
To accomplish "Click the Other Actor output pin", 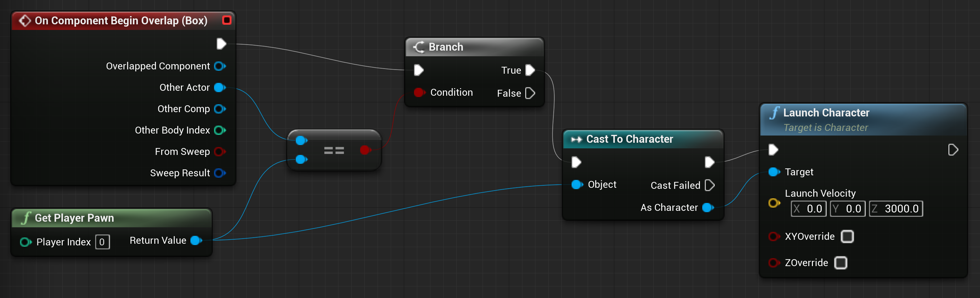I will [220, 87].
